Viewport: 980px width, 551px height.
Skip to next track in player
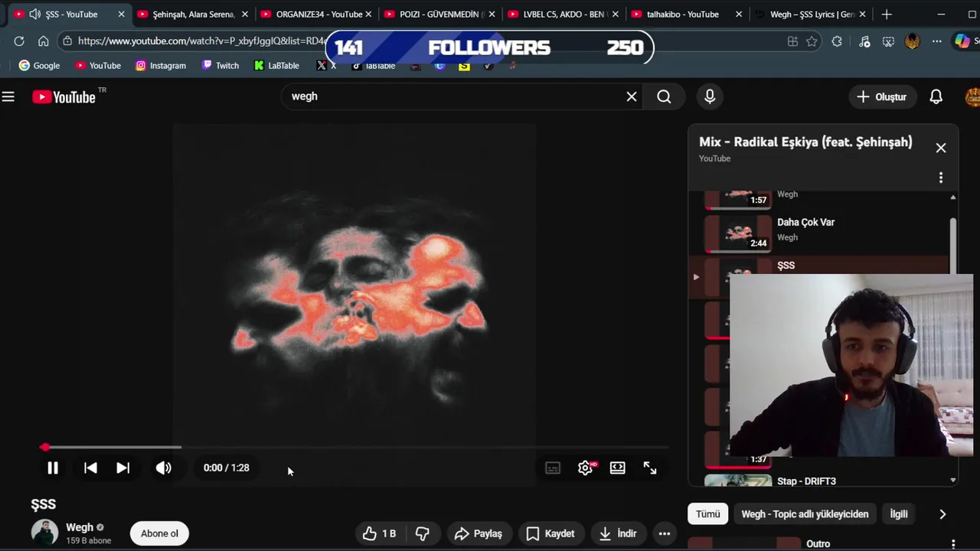pos(122,468)
